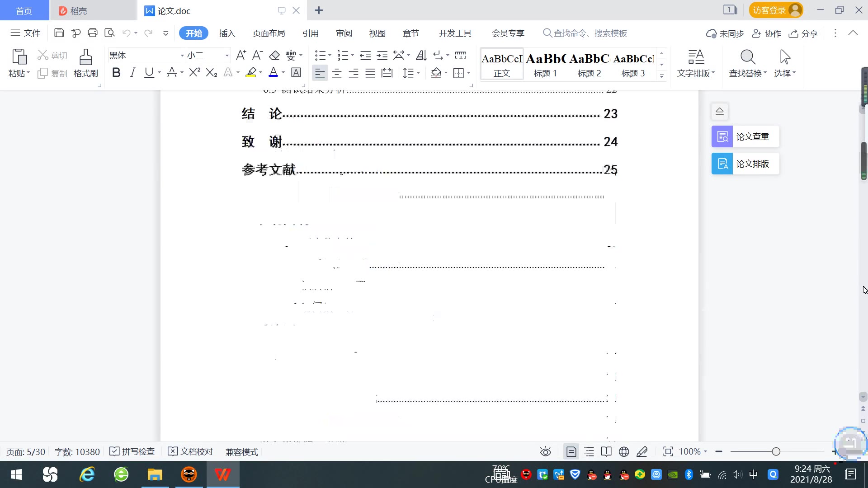Increase font size with A+ icon
Screen dimensions: 868x488
click(x=241, y=55)
